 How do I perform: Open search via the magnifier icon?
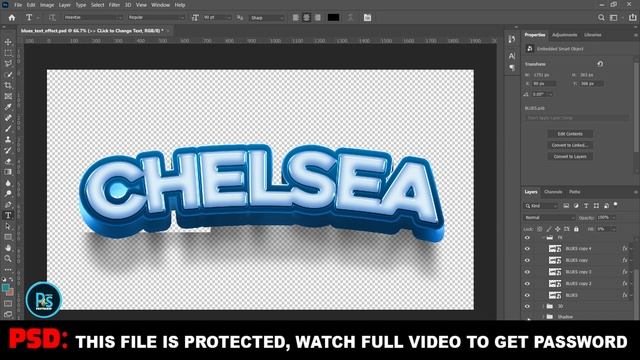601,18
